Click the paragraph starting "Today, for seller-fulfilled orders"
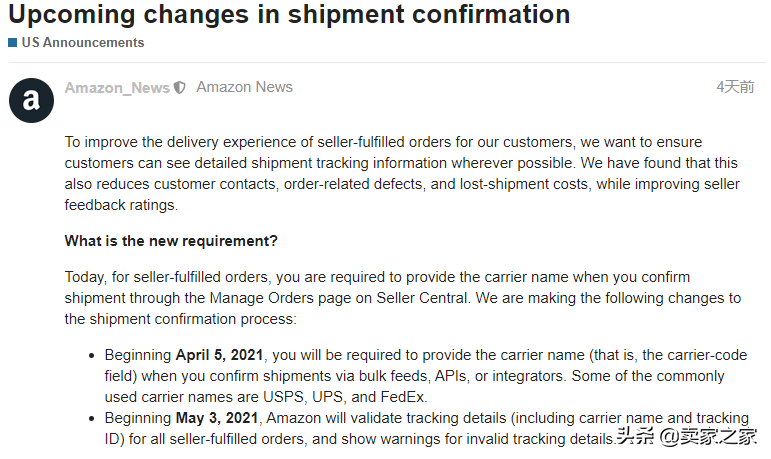Image resolution: width=771 pixels, height=459 pixels. click(x=403, y=298)
